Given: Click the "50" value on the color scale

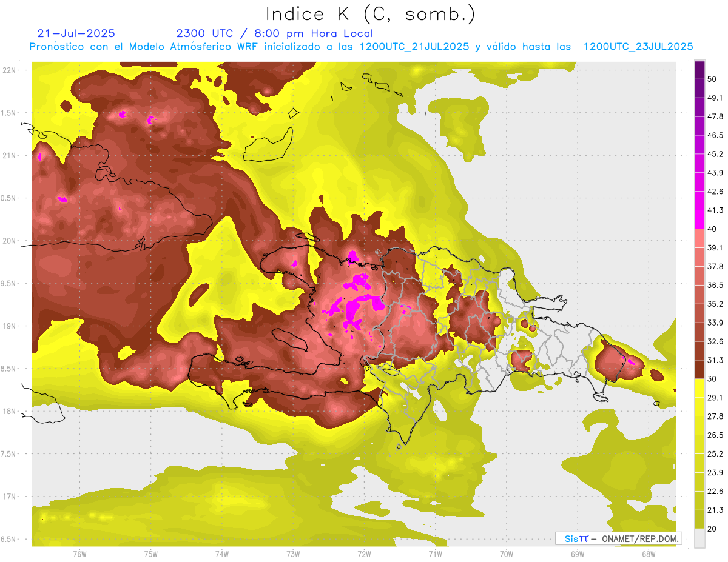Looking at the screenshot, I should point(712,79).
